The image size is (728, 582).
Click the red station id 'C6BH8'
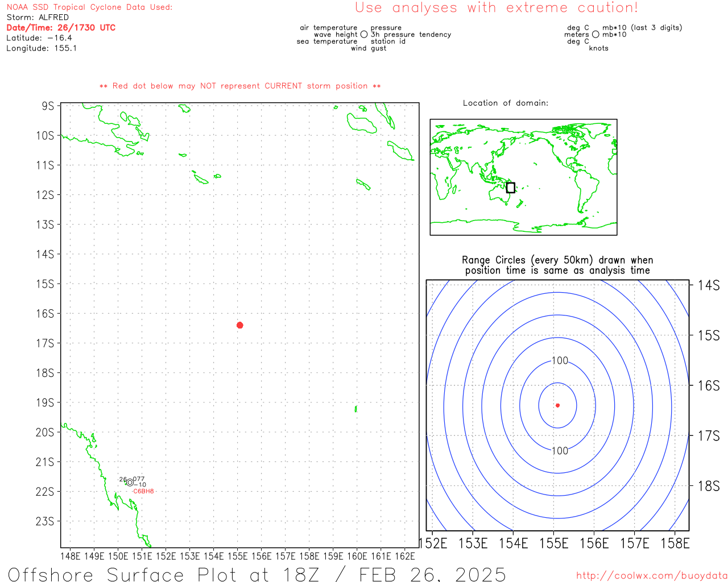pyautogui.click(x=143, y=491)
